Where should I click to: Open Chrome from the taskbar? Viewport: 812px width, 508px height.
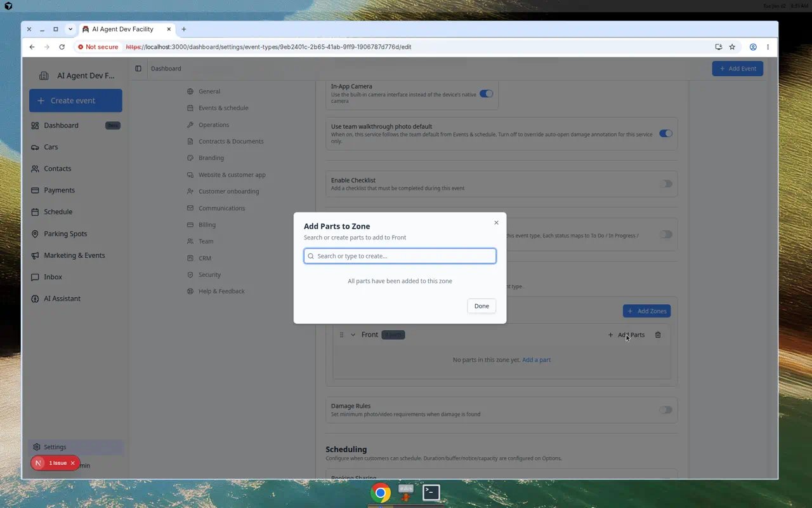pos(381,493)
